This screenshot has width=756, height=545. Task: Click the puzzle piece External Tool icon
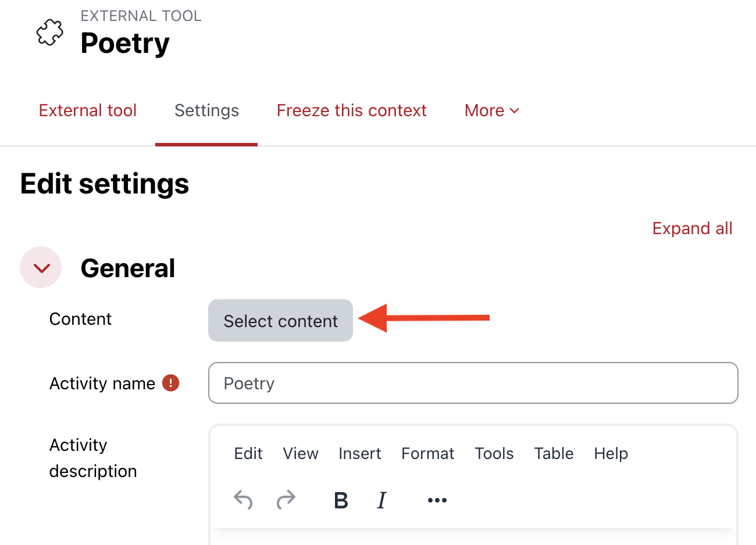(x=49, y=33)
